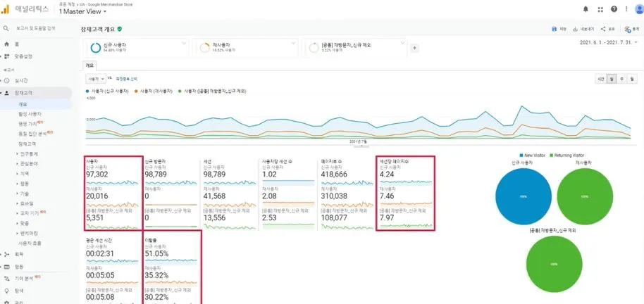This screenshot has height=304, width=644.
Task: Click the 2021년 7월 marker under the graph
Action: (357, 141)
